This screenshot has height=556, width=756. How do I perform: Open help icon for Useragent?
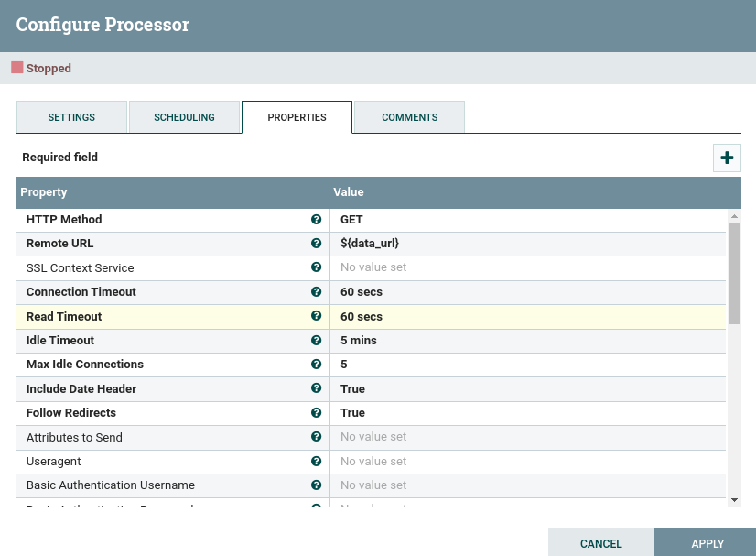pyautogui.click(x=317, y=461)
